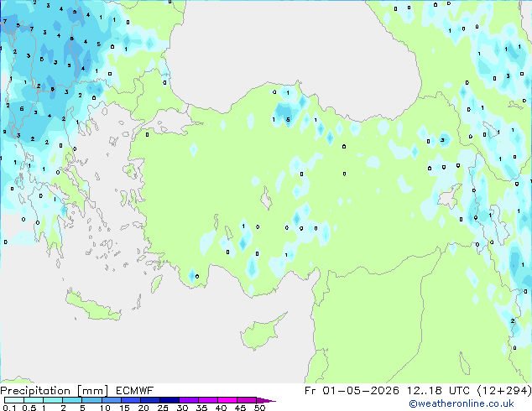Screen dimensions: 532x411
Task: Select the 0.1–0.5 mm legend swatch
Action: [14, 400]
